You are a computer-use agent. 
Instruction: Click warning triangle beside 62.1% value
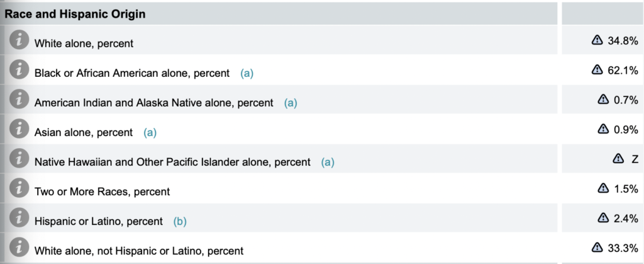pos(596,69)
